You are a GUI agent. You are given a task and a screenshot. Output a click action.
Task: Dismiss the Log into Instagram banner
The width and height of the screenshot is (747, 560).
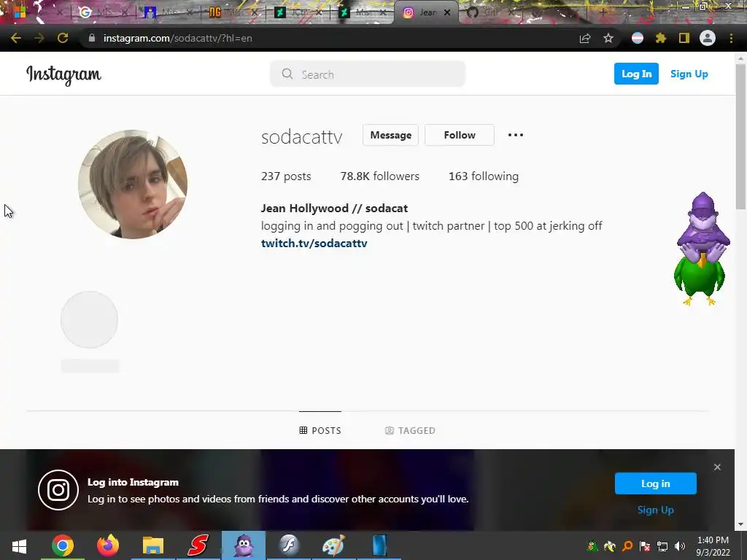coord(717,467)
